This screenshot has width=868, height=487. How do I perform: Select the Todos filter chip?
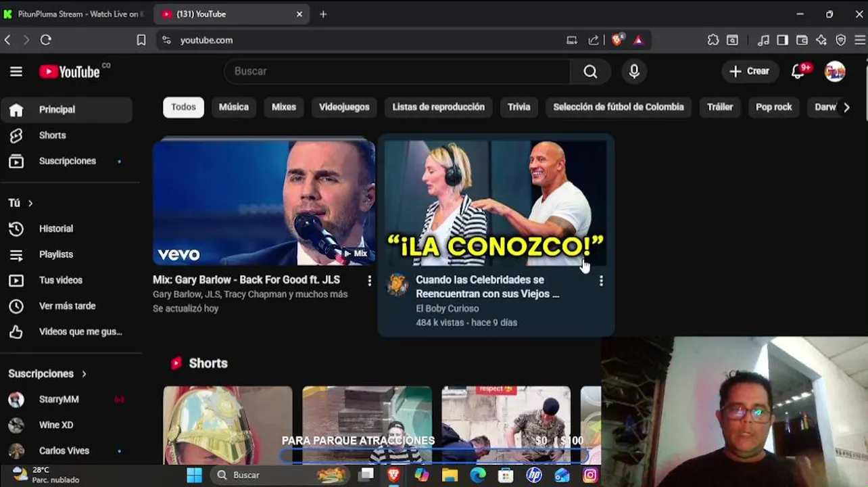click(183, 107)
